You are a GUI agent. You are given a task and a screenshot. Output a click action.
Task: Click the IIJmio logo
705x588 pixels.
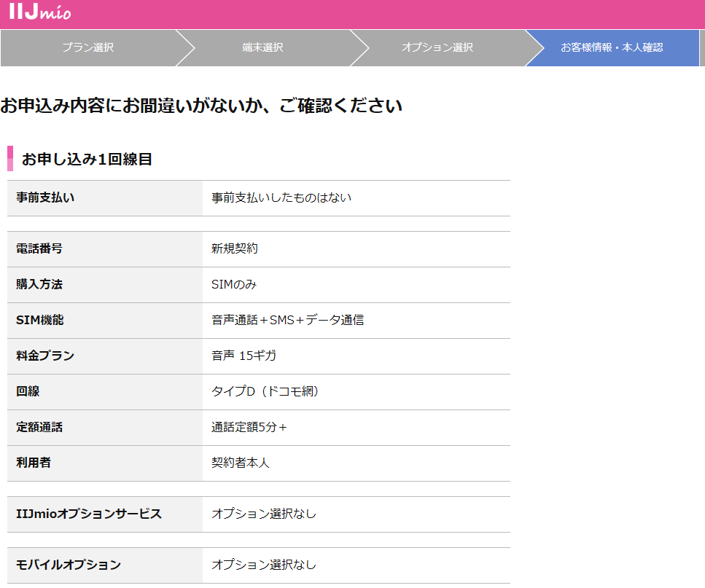point(40,12)
